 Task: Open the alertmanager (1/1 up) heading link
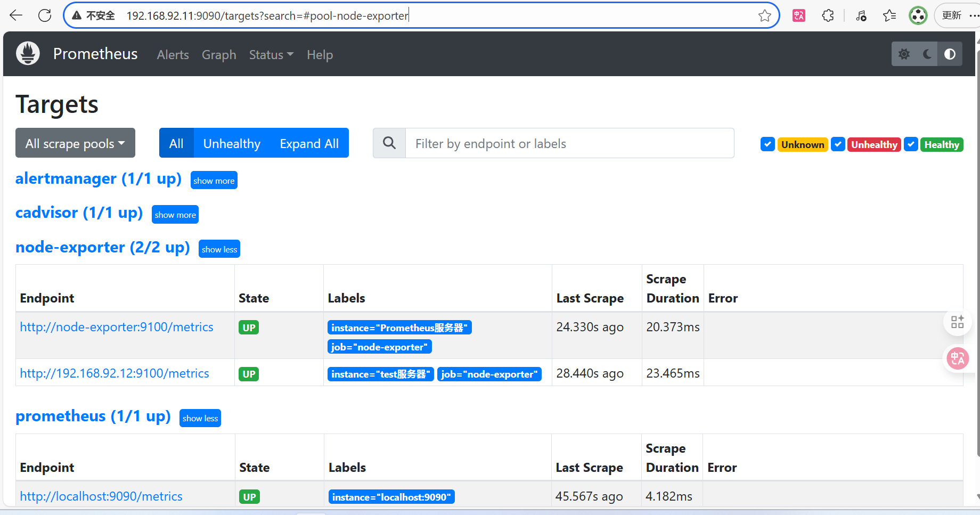tap(99, 178)
